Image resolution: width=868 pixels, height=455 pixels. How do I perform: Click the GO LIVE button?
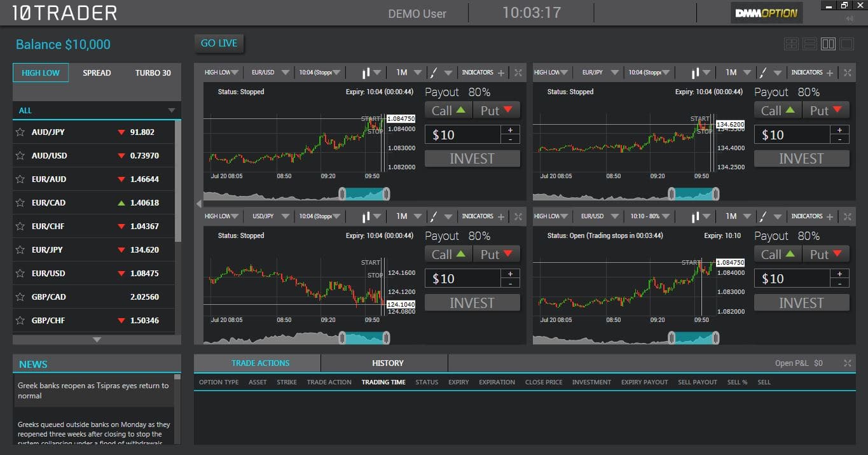(x=219, y=43)
